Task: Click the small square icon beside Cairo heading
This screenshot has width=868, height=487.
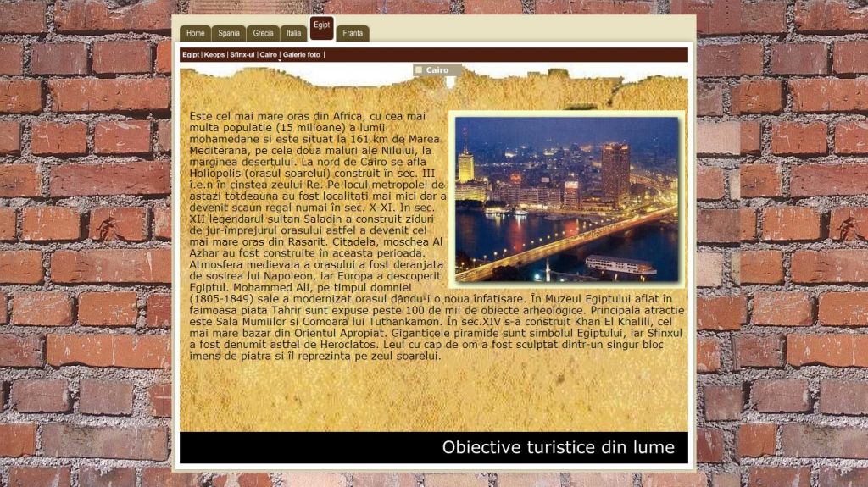Action: coord(419,70)
